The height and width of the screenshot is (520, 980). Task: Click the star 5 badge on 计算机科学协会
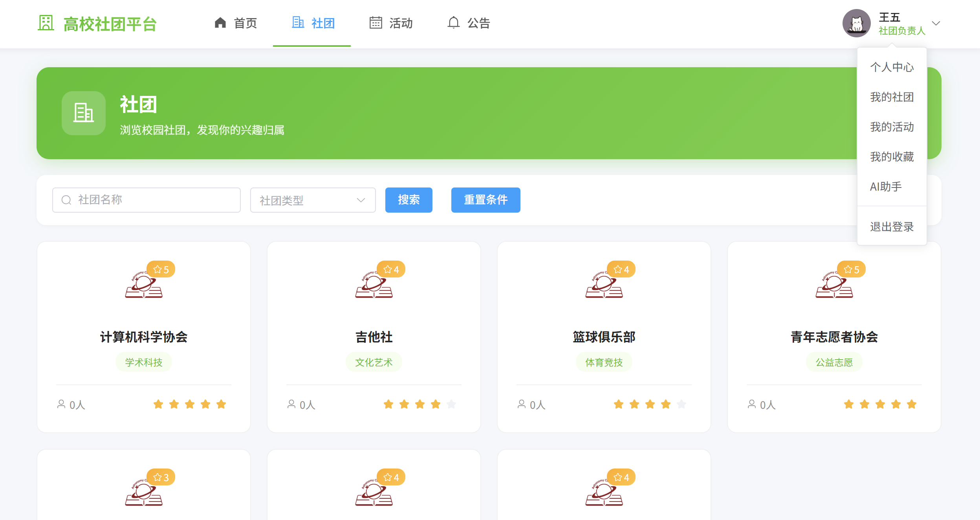(161, 269)
